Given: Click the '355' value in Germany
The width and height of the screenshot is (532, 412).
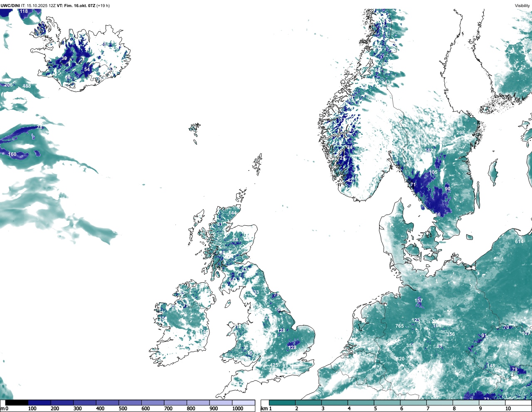Looking at the screenshot, I should [410, 345].
